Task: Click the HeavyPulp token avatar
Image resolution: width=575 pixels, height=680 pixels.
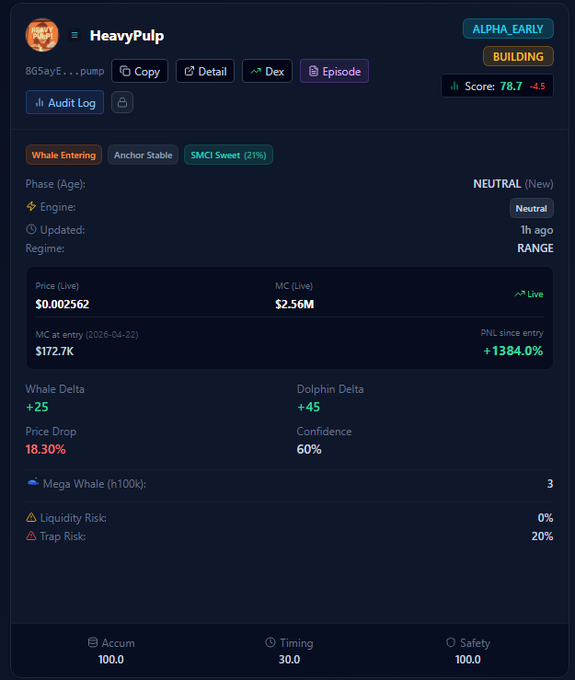Action: (42, 35)
